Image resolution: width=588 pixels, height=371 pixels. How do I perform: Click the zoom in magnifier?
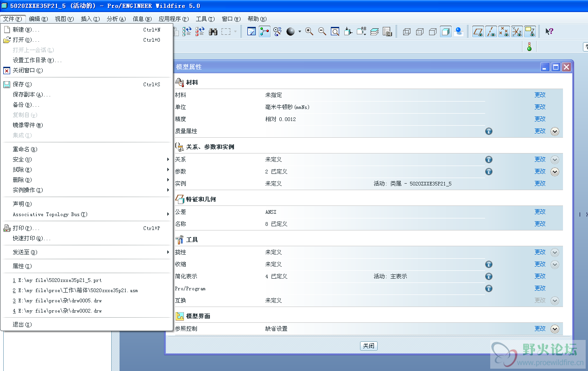[309, 32]
